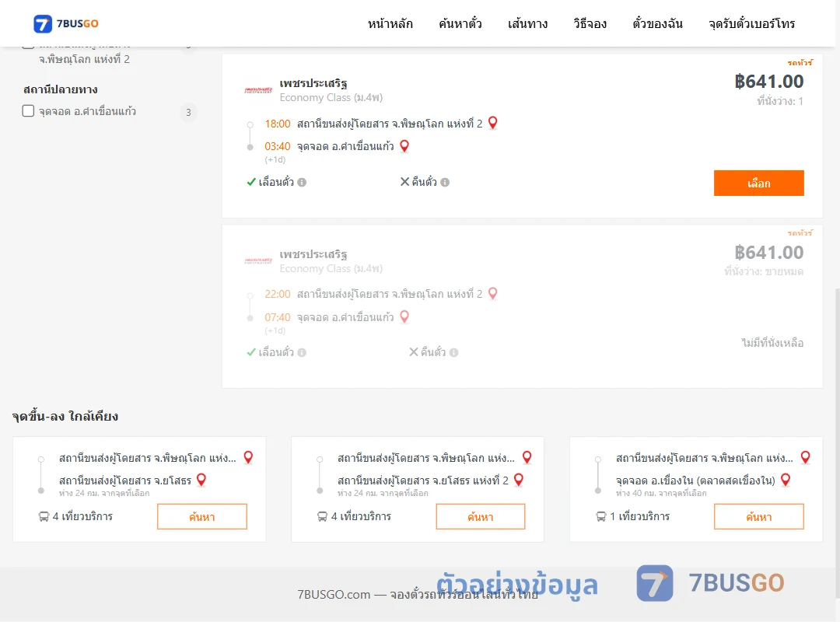Search the อ.เขื่องใน nearby route with ค้นหา
Image resolution: width=840 pixels, height=622 pixels.
(x=758, y=516)
